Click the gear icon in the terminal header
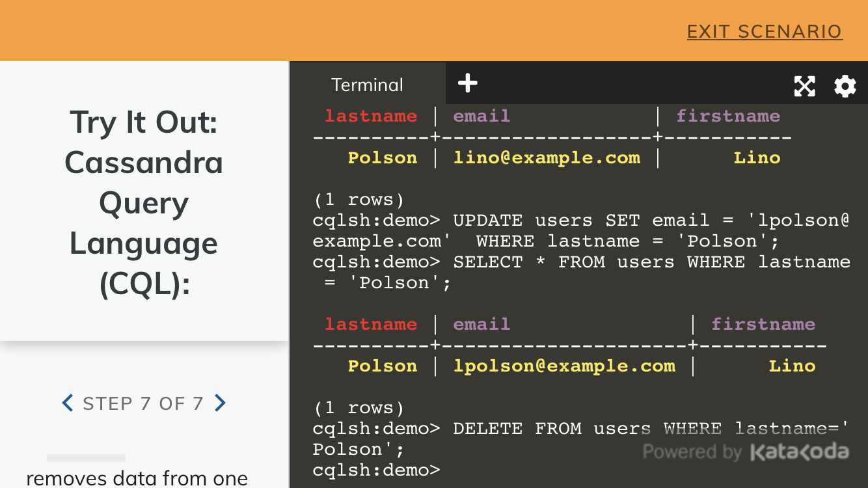 (845, 86)
